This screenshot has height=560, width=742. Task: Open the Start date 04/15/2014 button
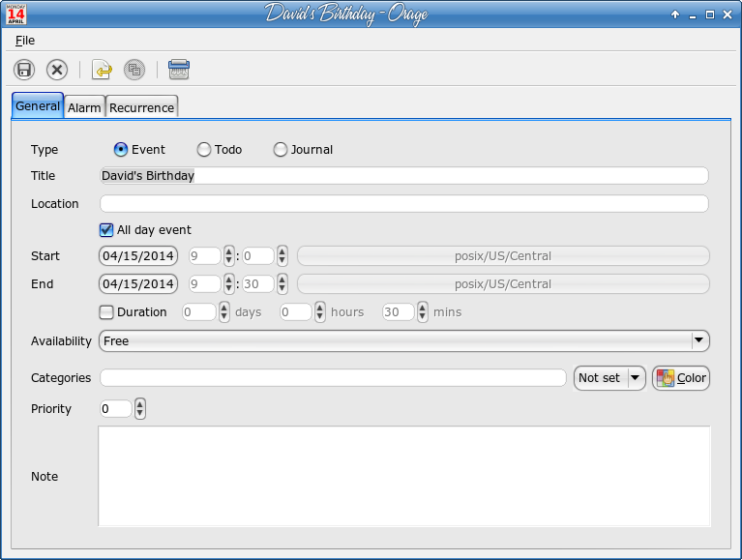138,256
